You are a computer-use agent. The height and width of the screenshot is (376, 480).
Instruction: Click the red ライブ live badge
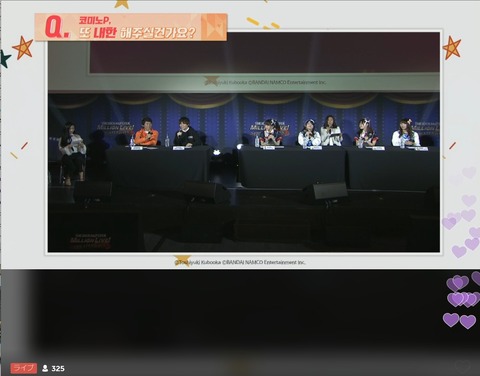pos(23,368)
